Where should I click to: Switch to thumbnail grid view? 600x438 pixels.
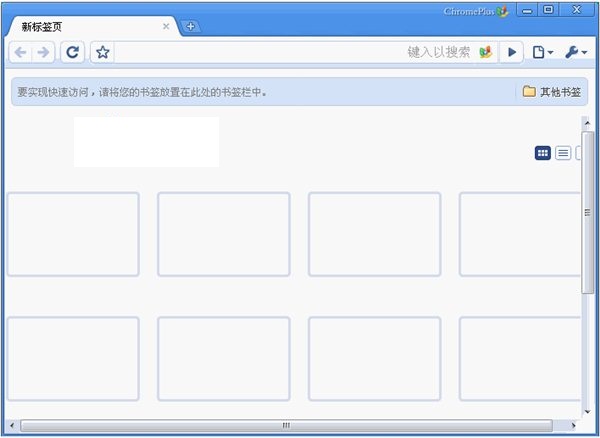pyautogui.click(x=543, y=153)
